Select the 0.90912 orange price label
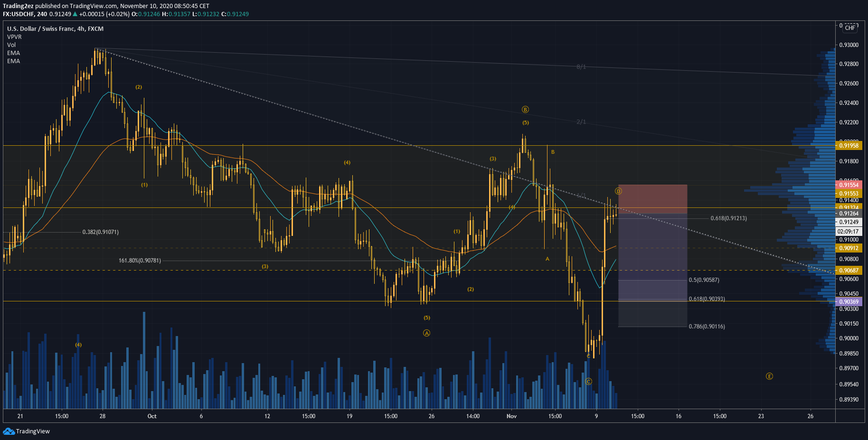The height and width of the screenshot is (440, 868). [x=849, y=248]
